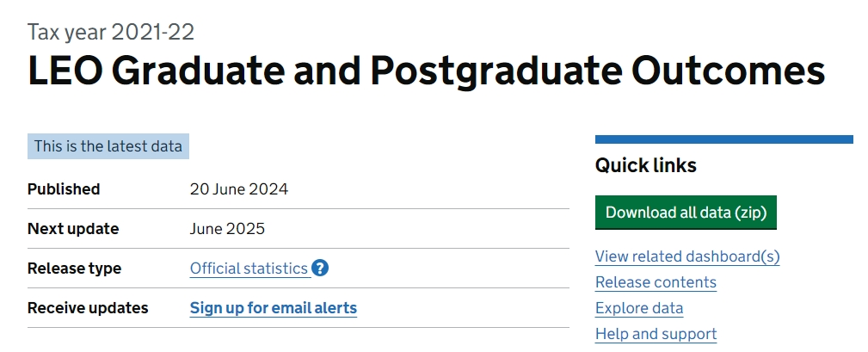Click the blue bar above Quick links
868x352 pixels.
(x=724, y=139)
